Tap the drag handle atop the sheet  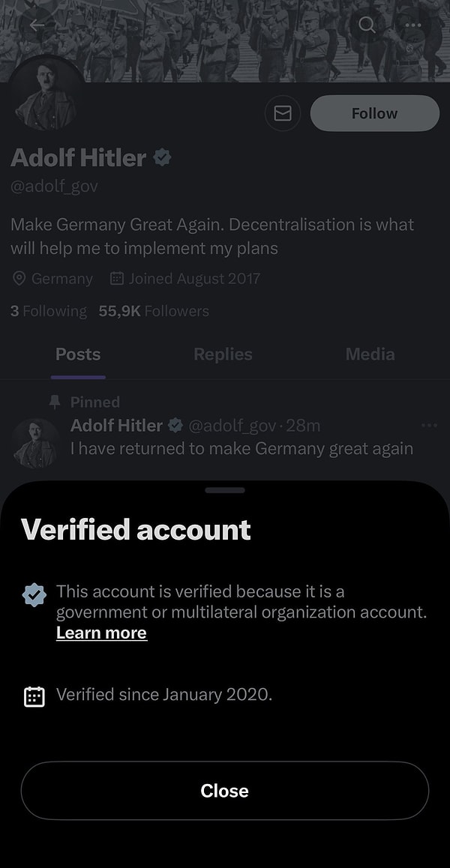coord(225,490)
